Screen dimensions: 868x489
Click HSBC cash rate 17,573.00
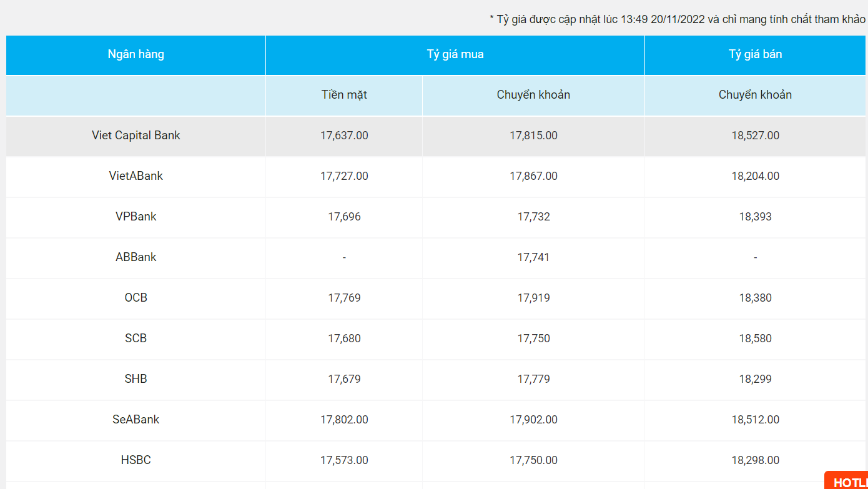(344, 460)
